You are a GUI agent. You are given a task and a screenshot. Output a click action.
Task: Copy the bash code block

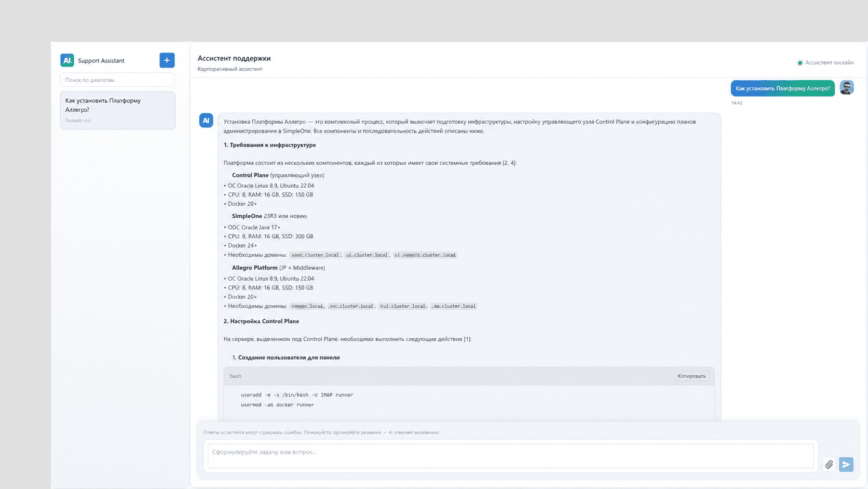(691, 376)
